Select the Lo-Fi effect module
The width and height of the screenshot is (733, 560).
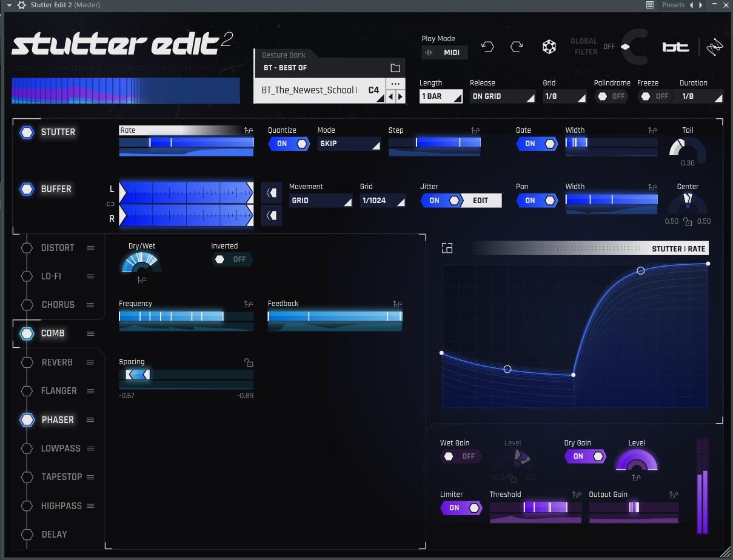[x=51, y=276]
